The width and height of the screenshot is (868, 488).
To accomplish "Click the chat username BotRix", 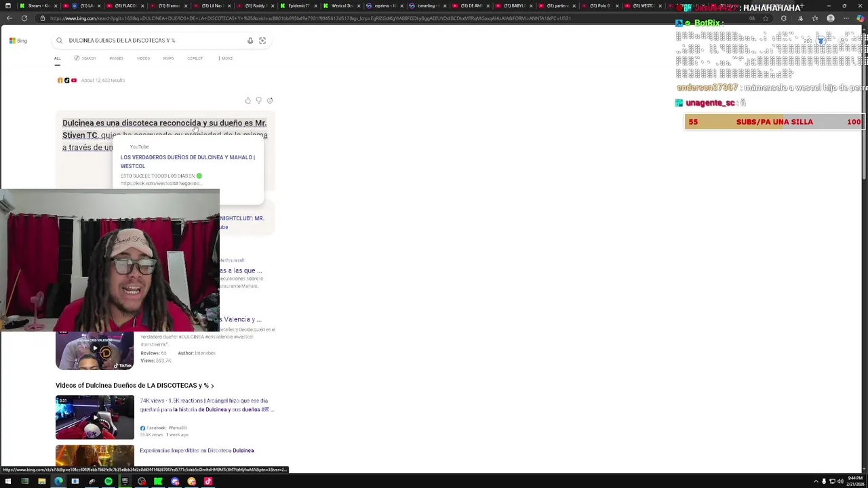I will coord(707,23).
